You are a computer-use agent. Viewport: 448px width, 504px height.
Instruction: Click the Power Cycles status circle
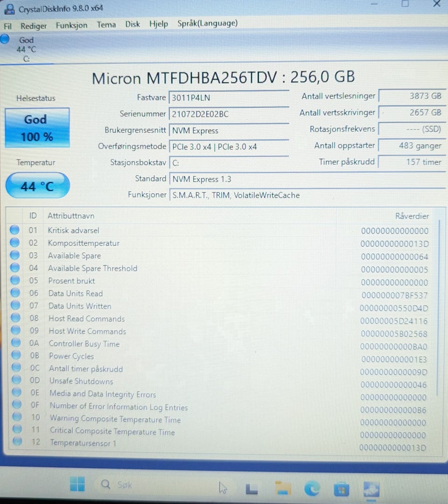point(16,355)
